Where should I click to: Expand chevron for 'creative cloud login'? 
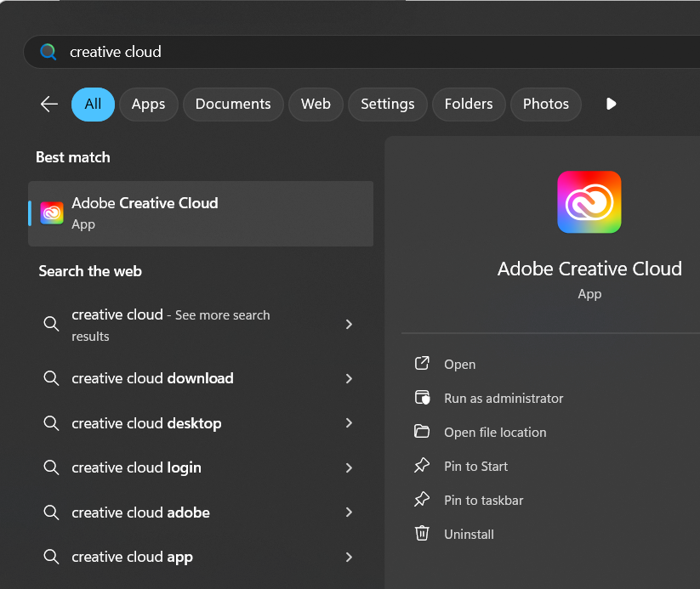pyautogui.click(x=349, y=468)
